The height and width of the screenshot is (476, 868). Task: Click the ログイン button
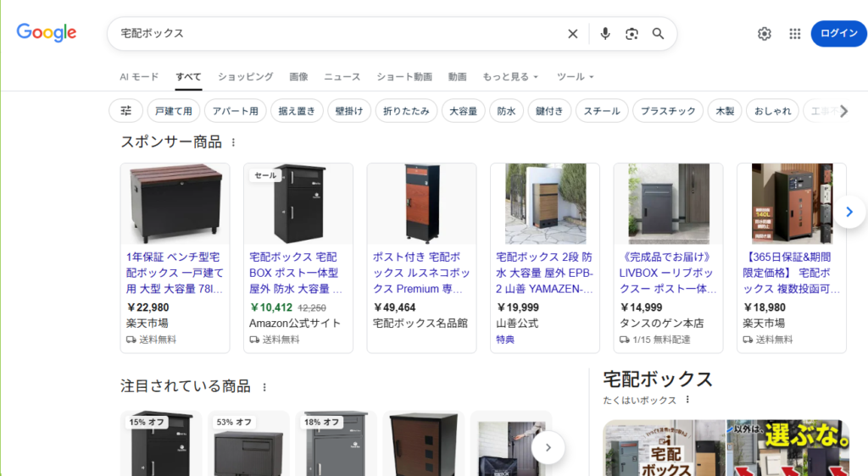(x=838, y=34)
